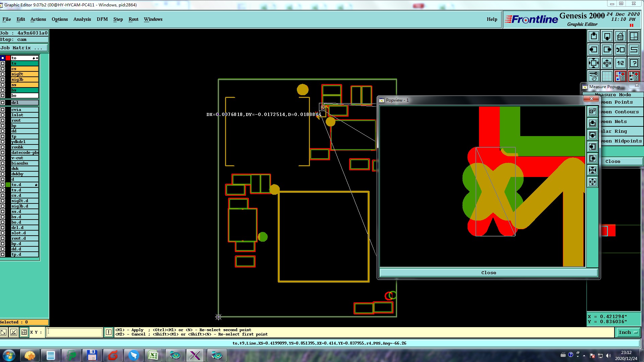Click Close in Measure Popup
644x362 pixels.
coord(612,161)
